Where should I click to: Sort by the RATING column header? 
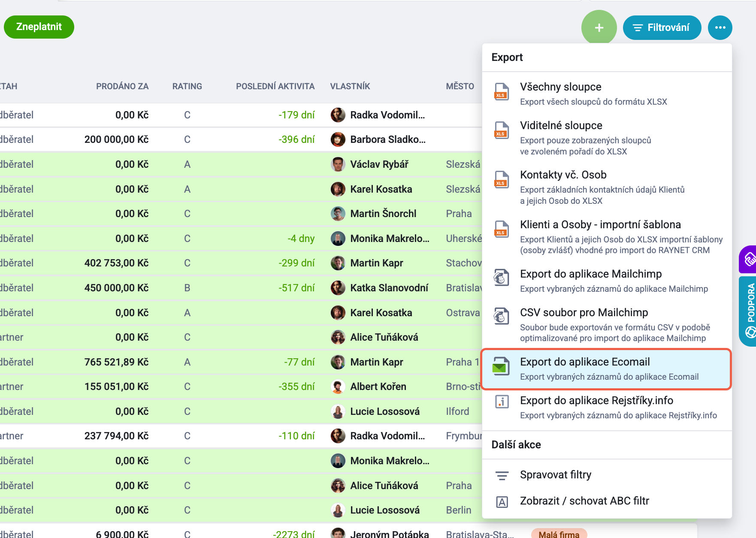tap(187, 86)
